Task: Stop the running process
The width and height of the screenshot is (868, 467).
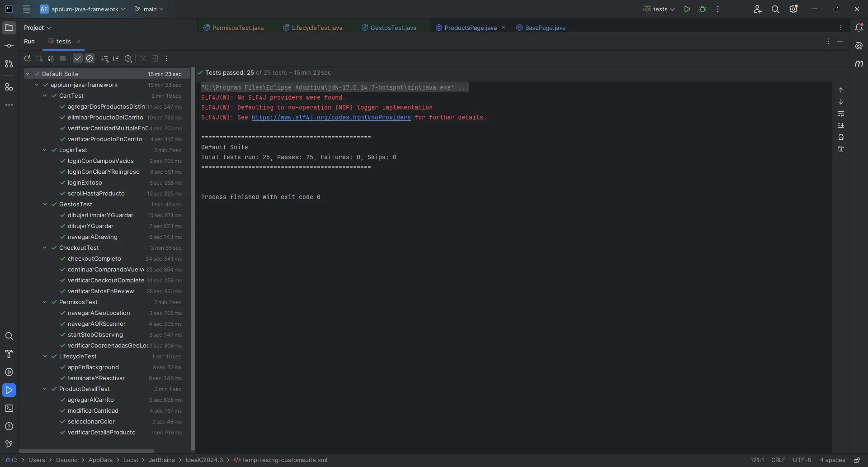Action: (x=63, y=59)
